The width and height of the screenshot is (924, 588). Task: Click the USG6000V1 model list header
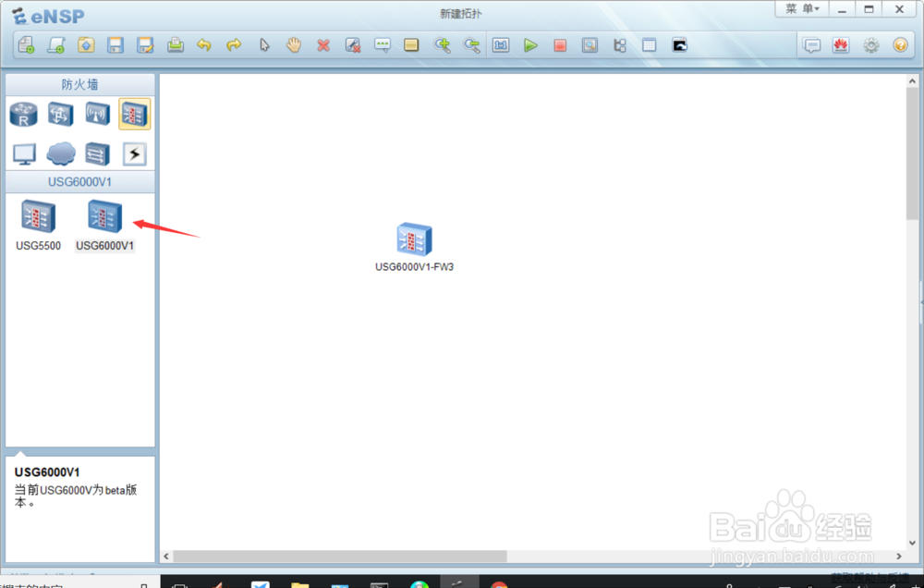coord(80,181)
